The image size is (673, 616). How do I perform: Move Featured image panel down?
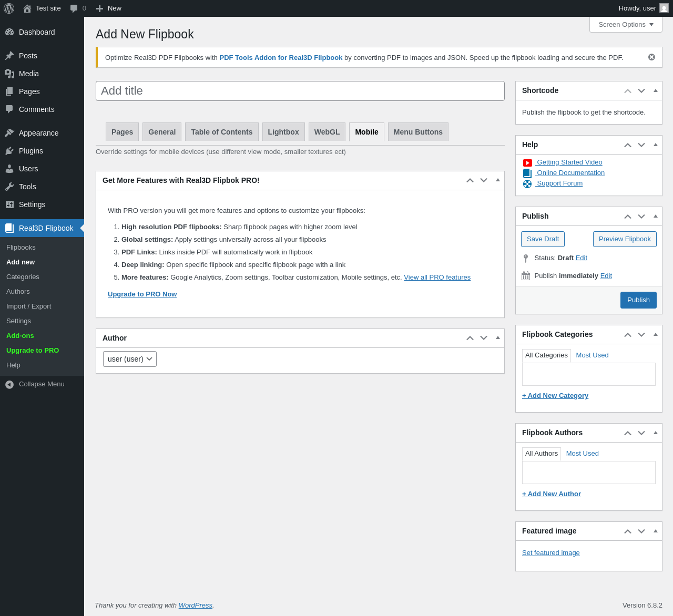click(641, 531)
